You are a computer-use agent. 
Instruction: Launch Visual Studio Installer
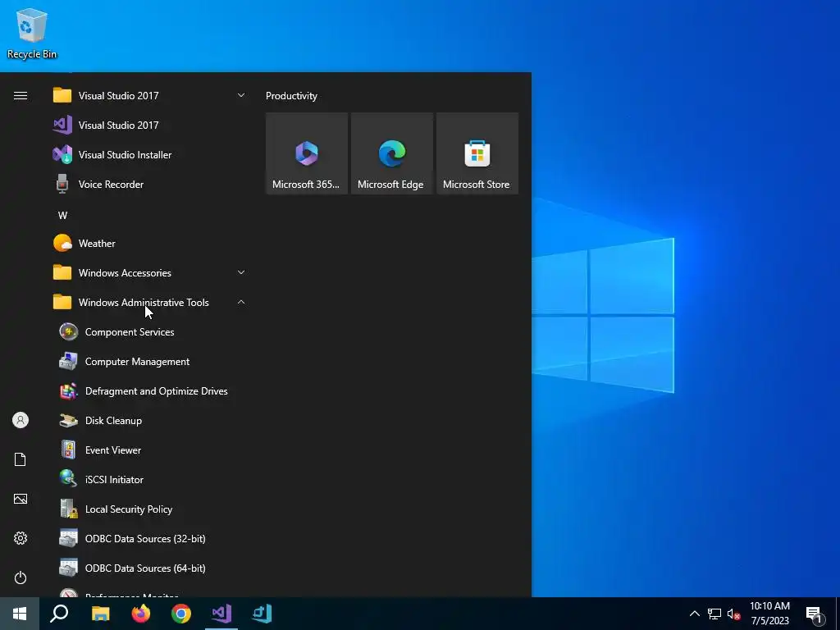tap(149, 155)
